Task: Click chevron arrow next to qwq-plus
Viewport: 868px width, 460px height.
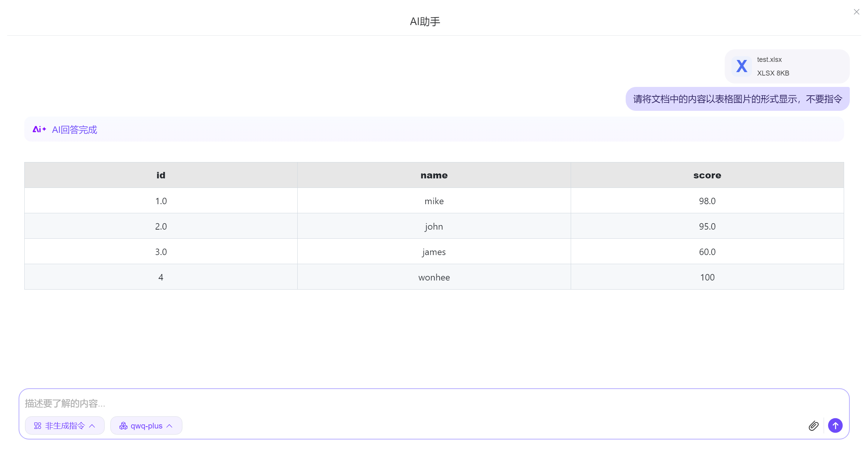Action: [x=170, y=426]
